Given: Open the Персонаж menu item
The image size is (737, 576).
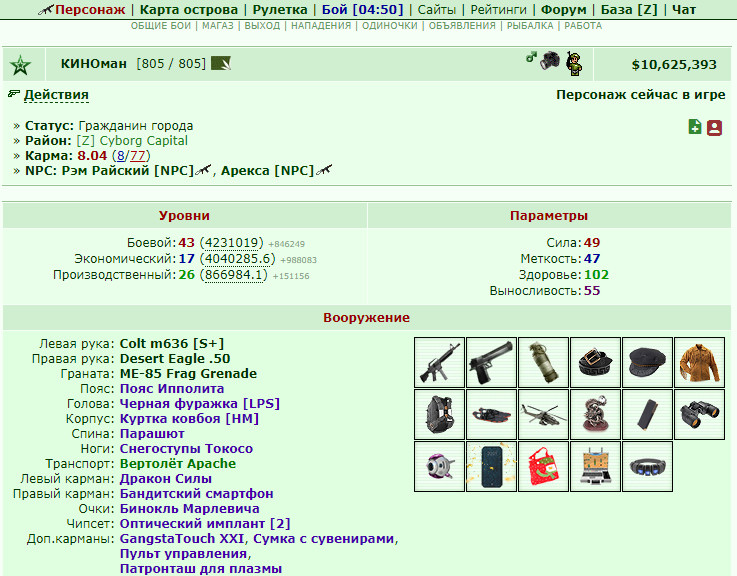Looking at the screenshot, I should click(x=90, y=9).
